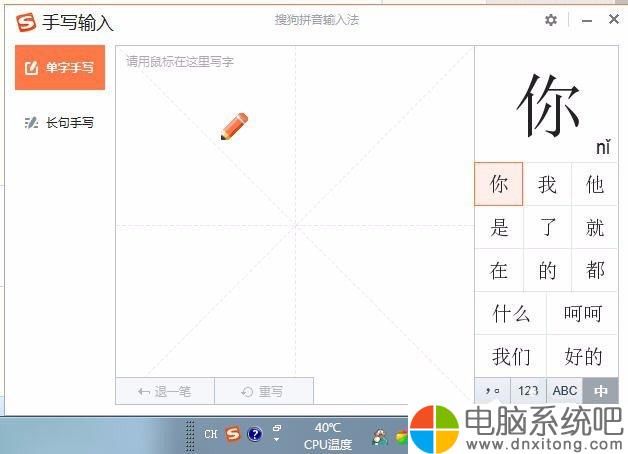Image resolution: width=628 pixels, height=454 pixels.
Task: Pick the word 什么
Action: 511,313
